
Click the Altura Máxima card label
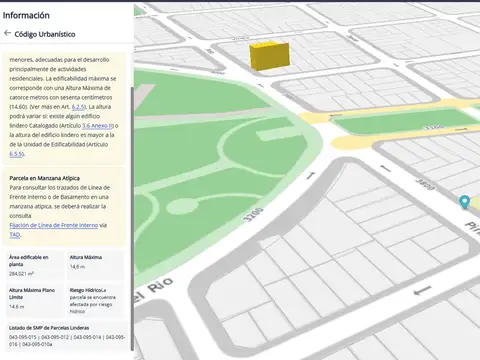(86, 257)
